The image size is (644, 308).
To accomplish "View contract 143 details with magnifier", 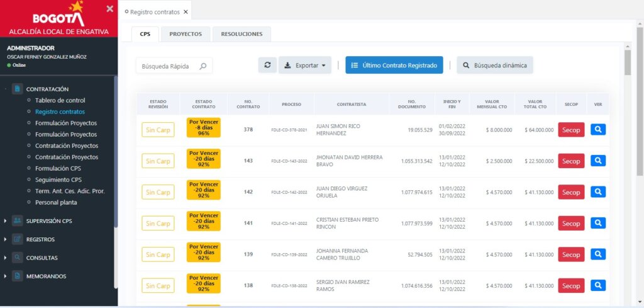I will tap(598, 161).
